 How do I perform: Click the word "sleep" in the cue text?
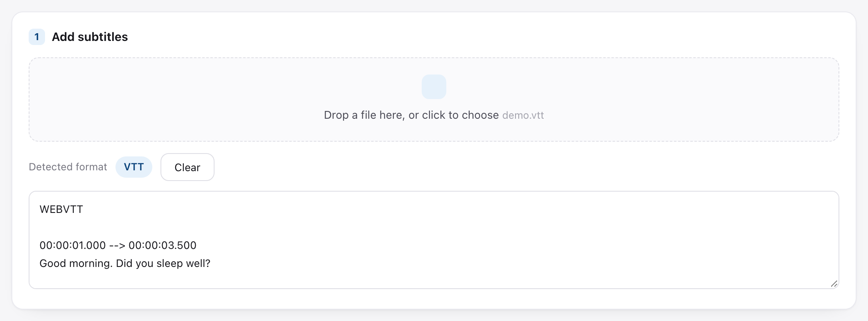[170, 264]
